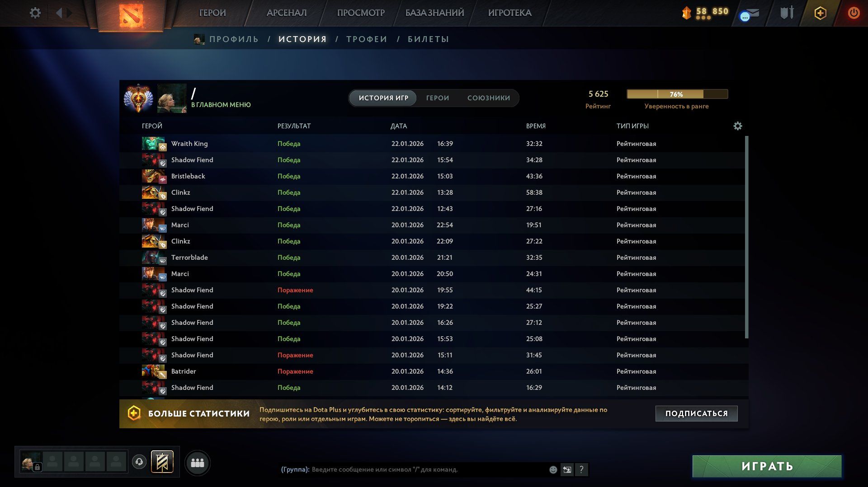
Task: Click the match history scrollbar
Action: click(746, 237)
